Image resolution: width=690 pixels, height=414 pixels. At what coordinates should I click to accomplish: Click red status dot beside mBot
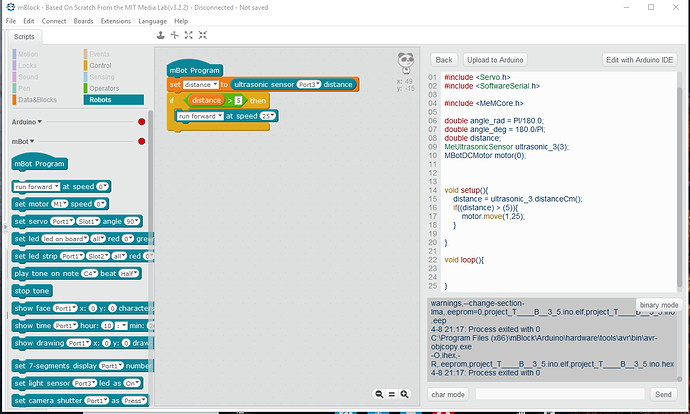(141, 141)
